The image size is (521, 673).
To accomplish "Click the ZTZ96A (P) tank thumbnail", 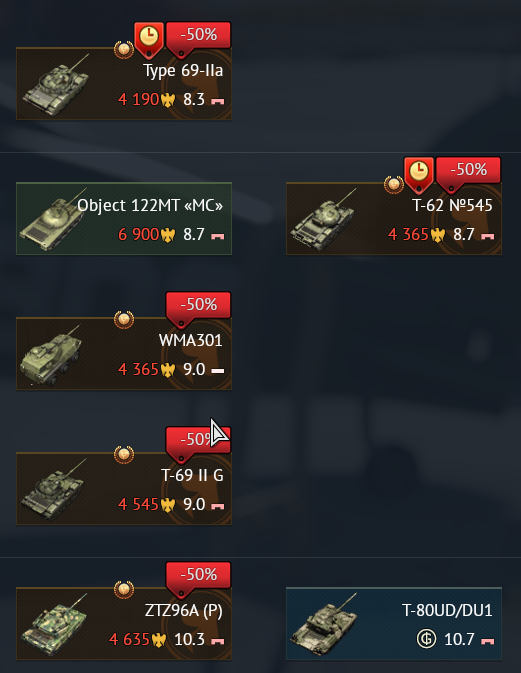I will (54, 624).
